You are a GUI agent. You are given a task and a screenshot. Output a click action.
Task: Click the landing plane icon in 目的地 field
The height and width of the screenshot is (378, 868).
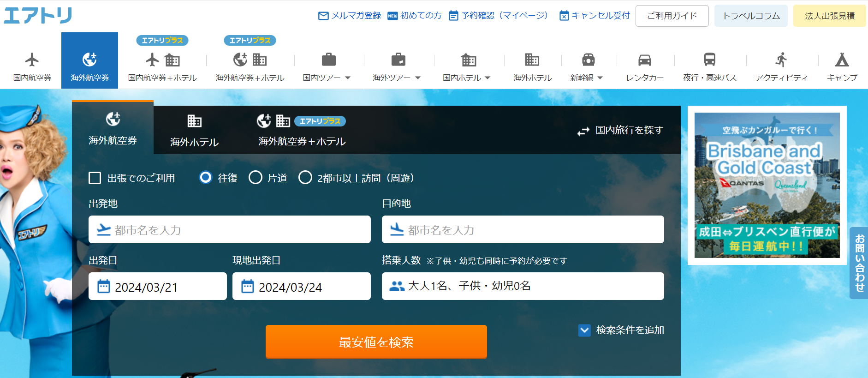point(397,229)
